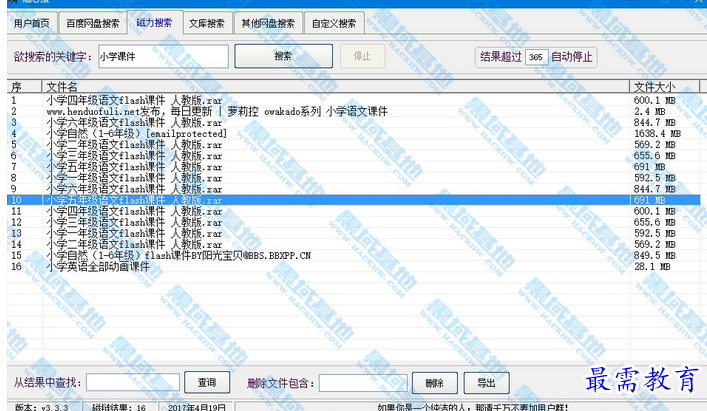Sort by 文件名 column header

coord(335,87)
